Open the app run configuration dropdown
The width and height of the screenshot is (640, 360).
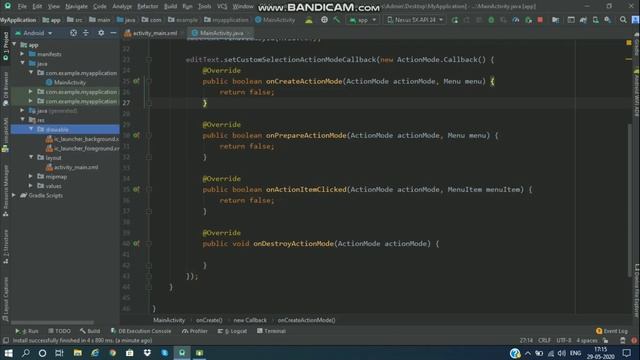(x=363, y=20)
